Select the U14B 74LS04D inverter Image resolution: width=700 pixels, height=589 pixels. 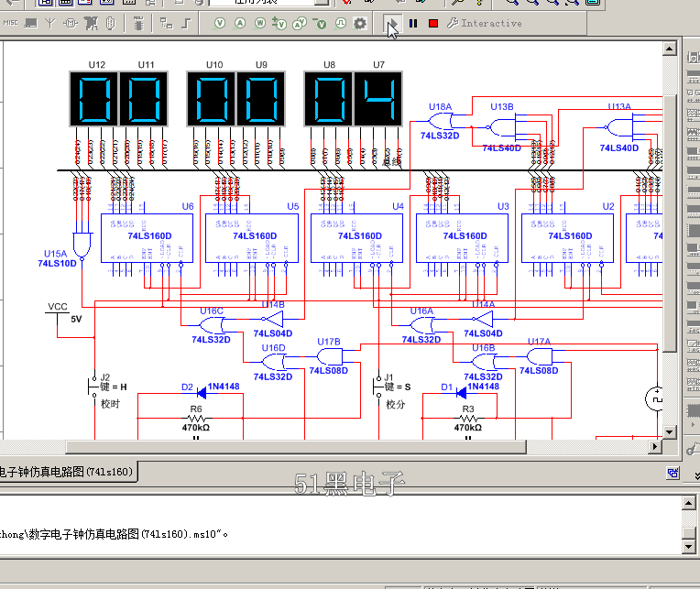tap(273, 319)
